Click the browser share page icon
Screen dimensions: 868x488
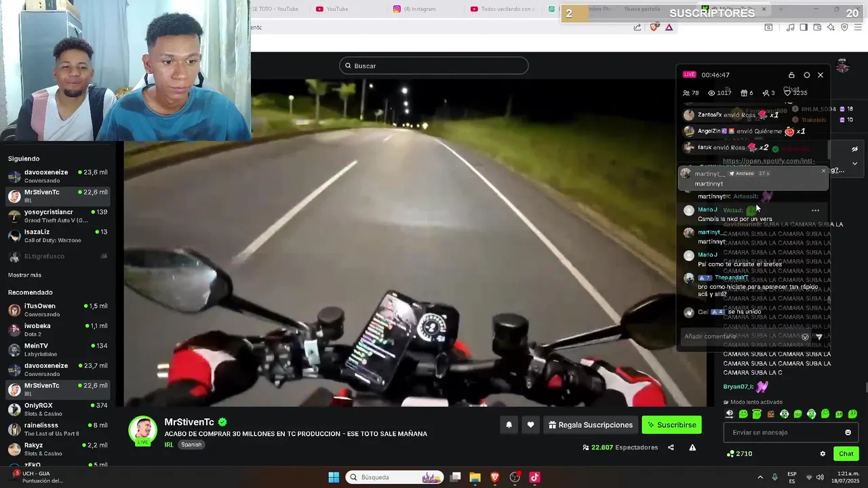(x=637, y=27)
